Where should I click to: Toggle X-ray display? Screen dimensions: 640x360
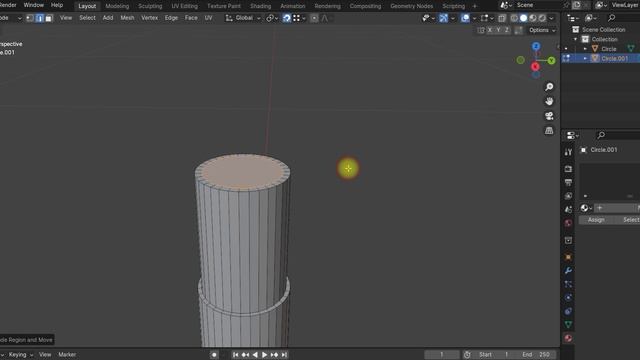point(502,18)
